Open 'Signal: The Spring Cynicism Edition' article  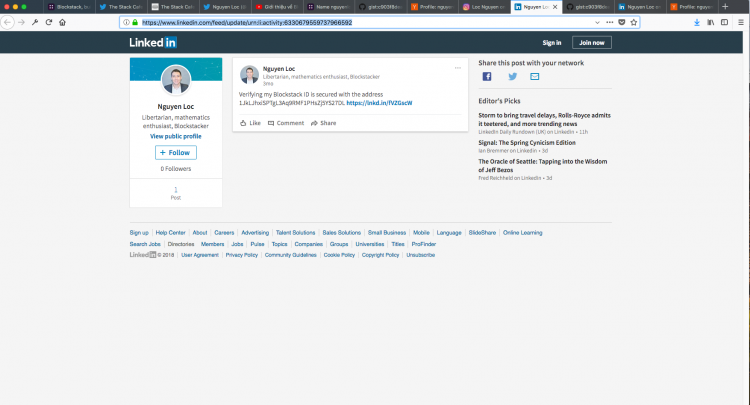(527, 142)
